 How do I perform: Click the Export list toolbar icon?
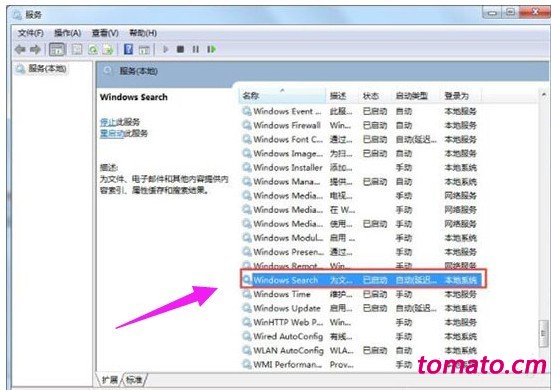point(108,50)
